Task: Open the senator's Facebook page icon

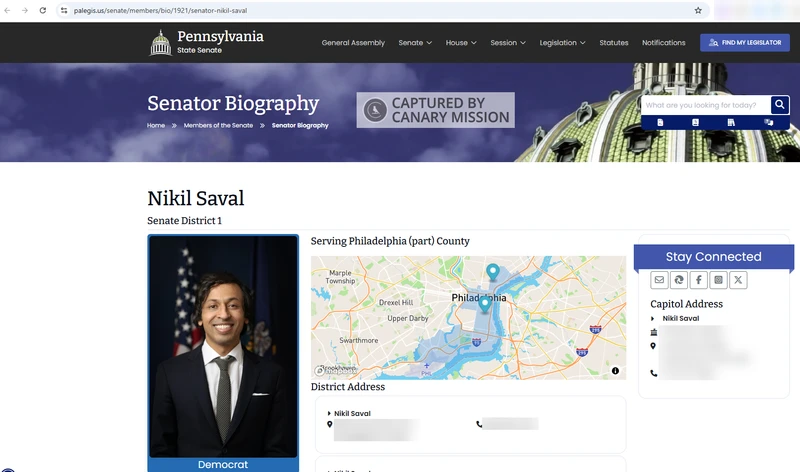Action: click(698, 280)
